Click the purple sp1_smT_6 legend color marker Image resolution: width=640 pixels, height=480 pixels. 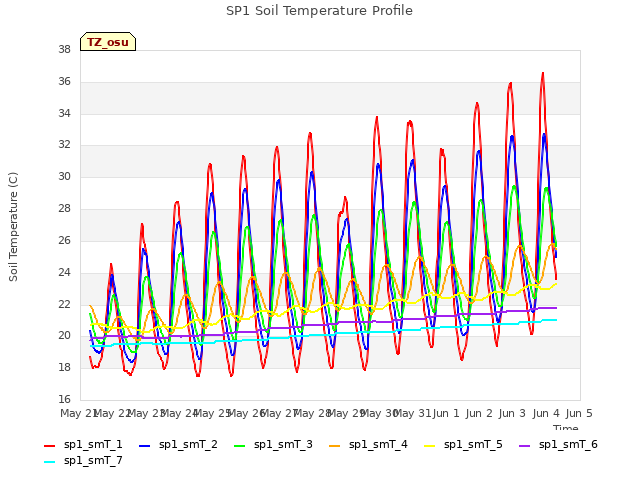click(x=524, y=446)
